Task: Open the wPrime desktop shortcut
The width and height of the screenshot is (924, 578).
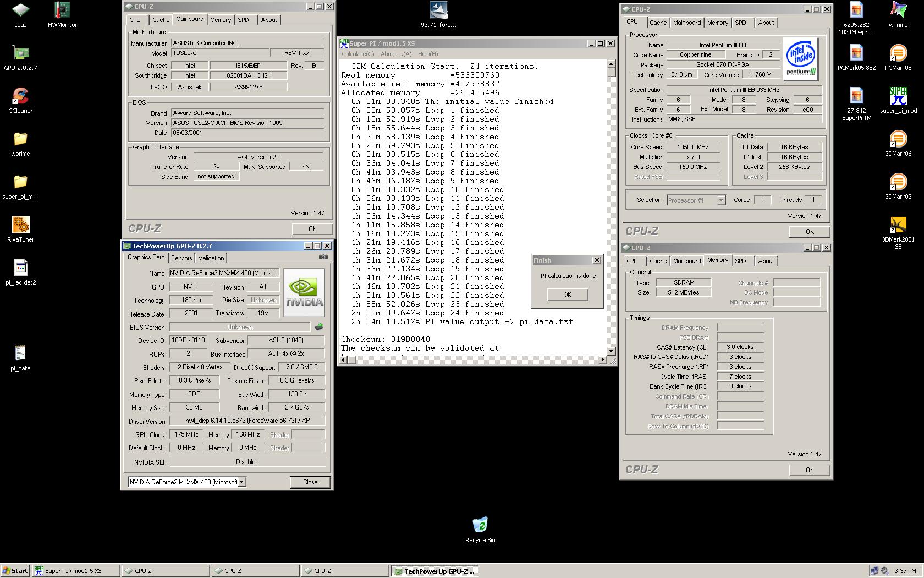Action: coord(898,15)
